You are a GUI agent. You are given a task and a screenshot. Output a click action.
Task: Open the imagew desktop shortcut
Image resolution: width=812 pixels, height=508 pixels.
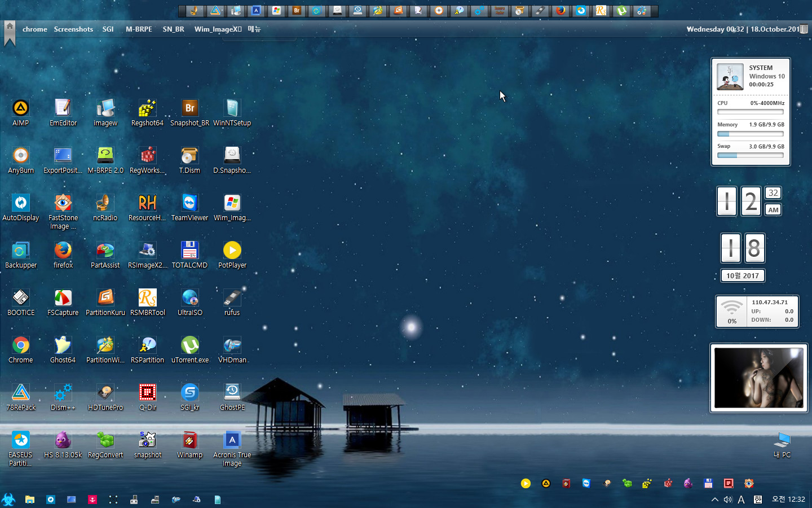pos(105,112)
